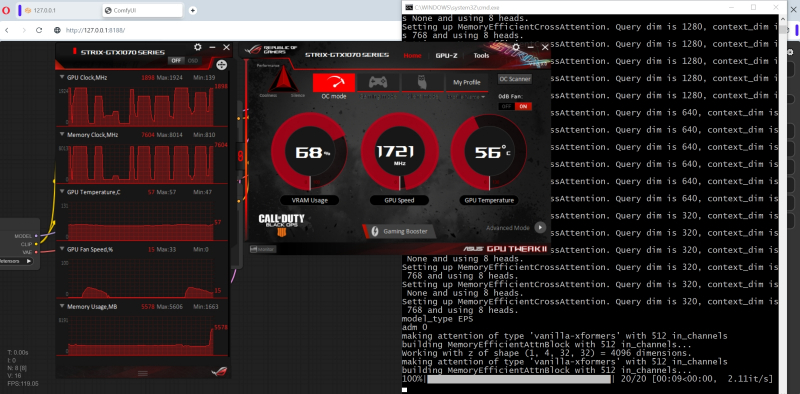This screenshot has width=800, height=394.
Task: Click the GPU Temperature gauge
Action: click(x=489, y=152)
